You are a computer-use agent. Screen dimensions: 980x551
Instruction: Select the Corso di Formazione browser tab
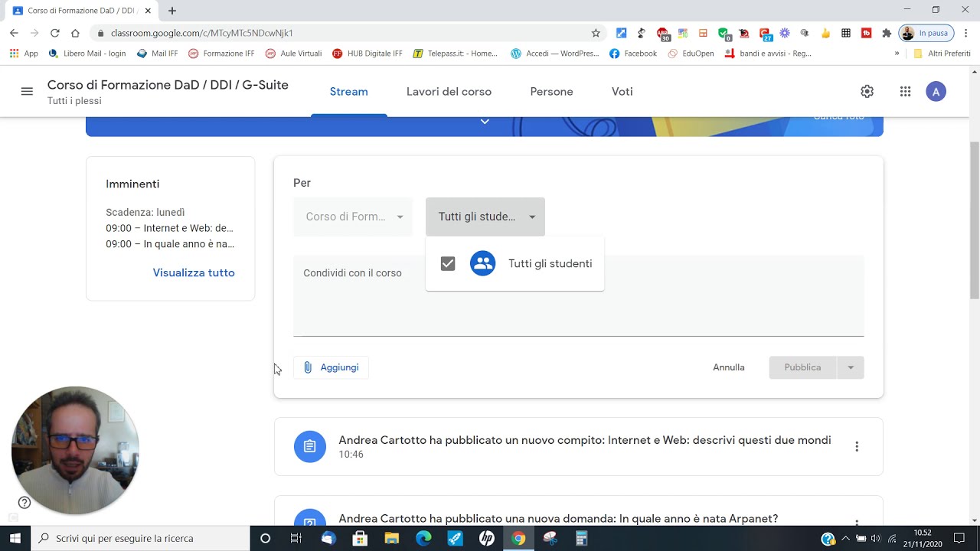click(x=80, y=11)
